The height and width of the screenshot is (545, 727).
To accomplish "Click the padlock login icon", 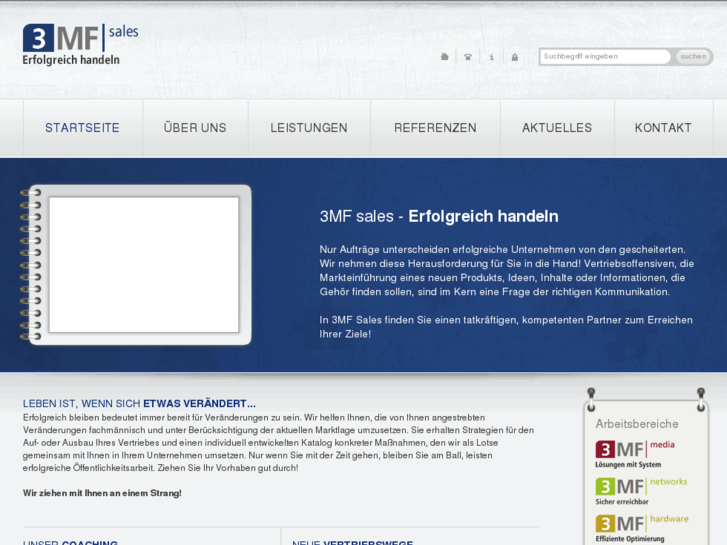I will [x=515, y=57].
